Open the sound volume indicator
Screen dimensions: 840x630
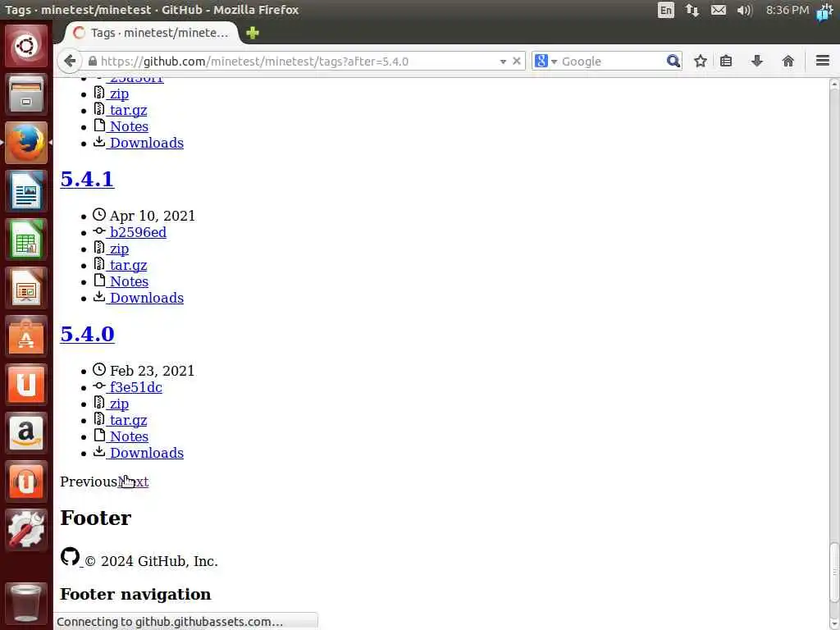(x=745, y=10)
